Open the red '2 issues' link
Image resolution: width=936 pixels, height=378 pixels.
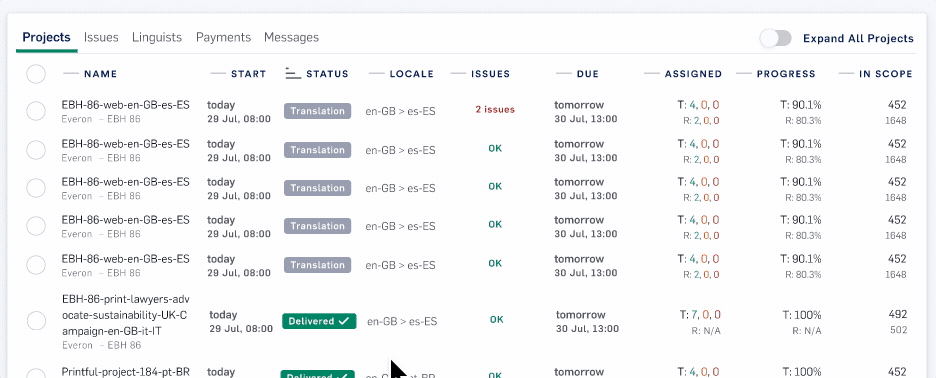[x=495, y=110]
